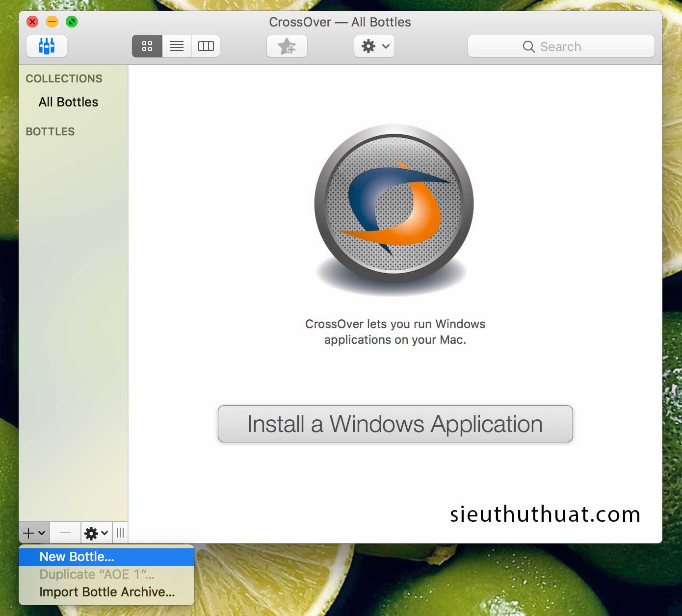Click the magnifying glass search icon
Image resolution: width=682 pixels, height=616 pixels.
coord(528,47)
